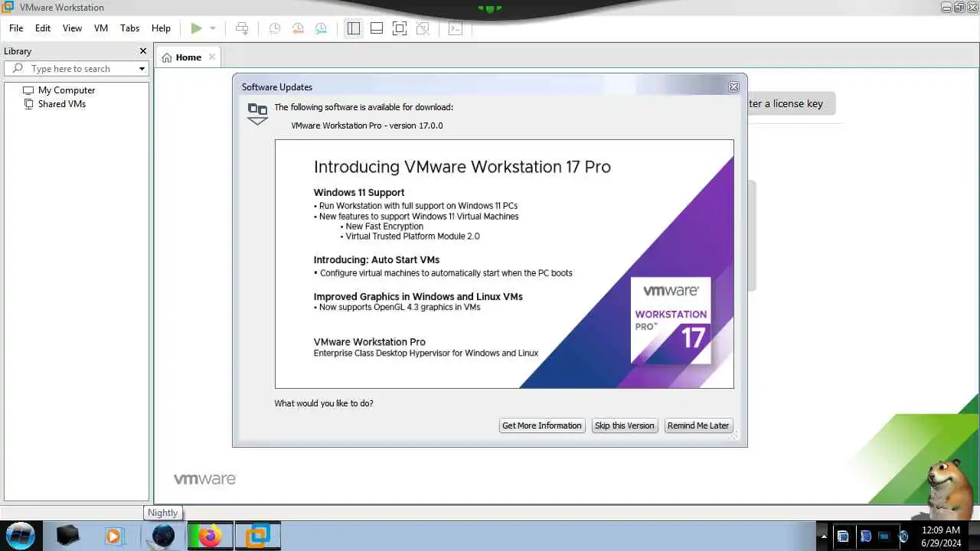Open the View menu

coord(72,28)
